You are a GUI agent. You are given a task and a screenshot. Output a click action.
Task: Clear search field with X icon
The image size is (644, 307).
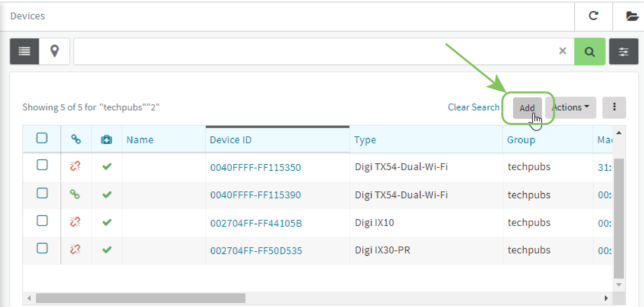click(x=563, y=51)
